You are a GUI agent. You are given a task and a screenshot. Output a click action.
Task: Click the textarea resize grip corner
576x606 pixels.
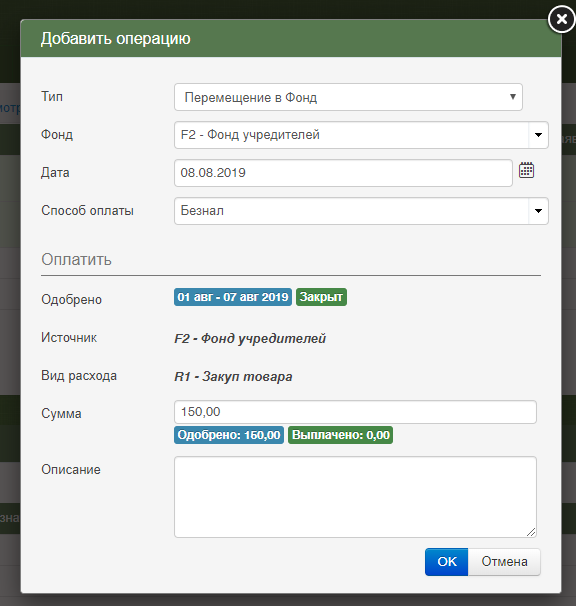click(x=531, y=532)
